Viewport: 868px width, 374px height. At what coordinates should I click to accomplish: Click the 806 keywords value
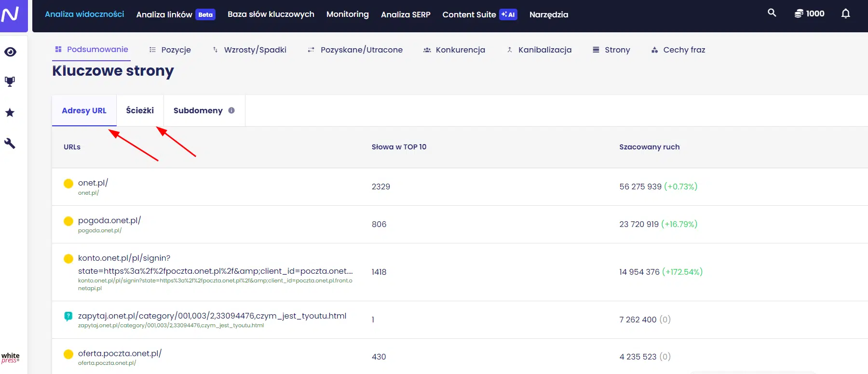click(379, 224)
